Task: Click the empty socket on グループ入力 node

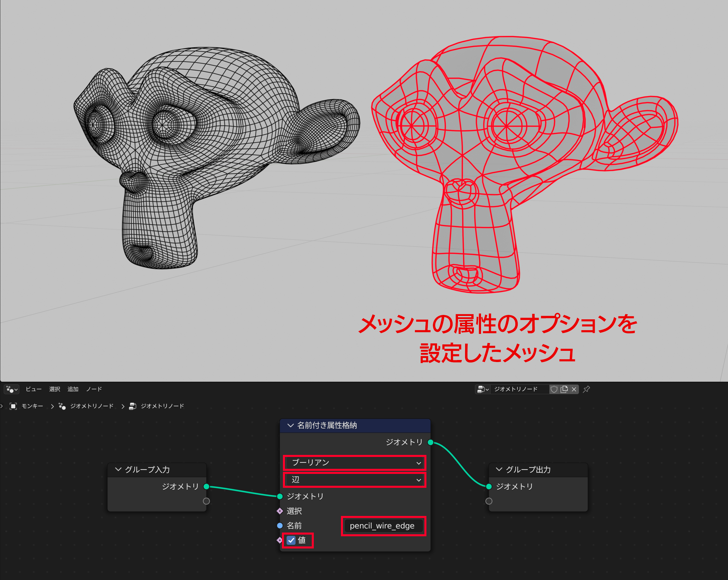Action: coord(206,501)
